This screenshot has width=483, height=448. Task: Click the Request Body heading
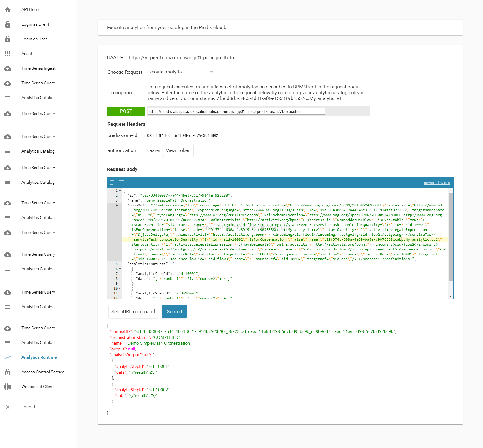pyautogui.click(x=122, y=169)
